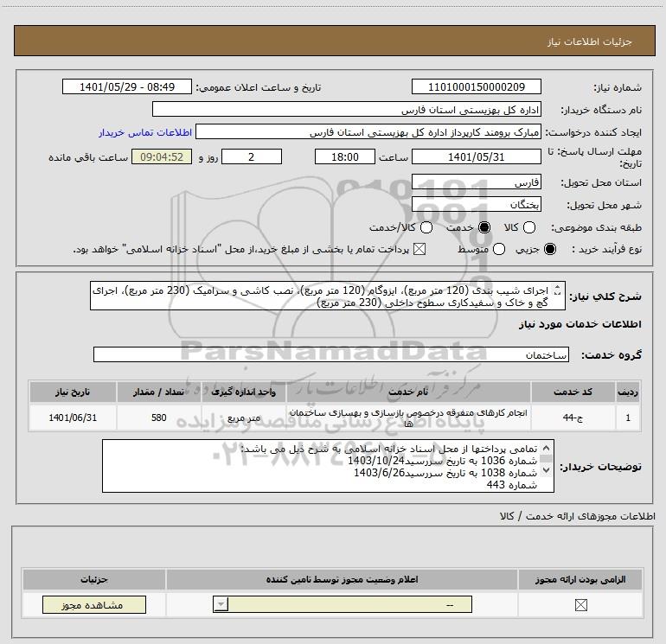Click service code cell ج-44
The height and width of the screenshot is (644, 666).
tap(573, 418)
